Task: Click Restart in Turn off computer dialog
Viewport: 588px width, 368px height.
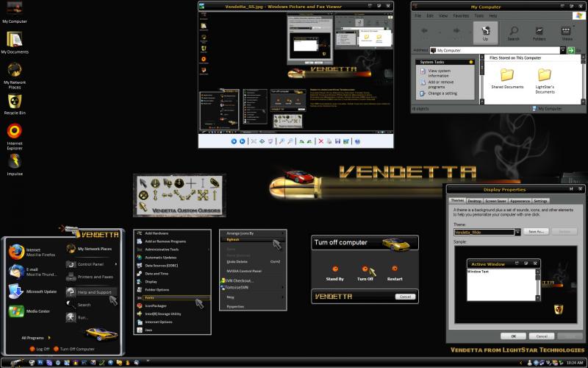Action: (395, 273)
